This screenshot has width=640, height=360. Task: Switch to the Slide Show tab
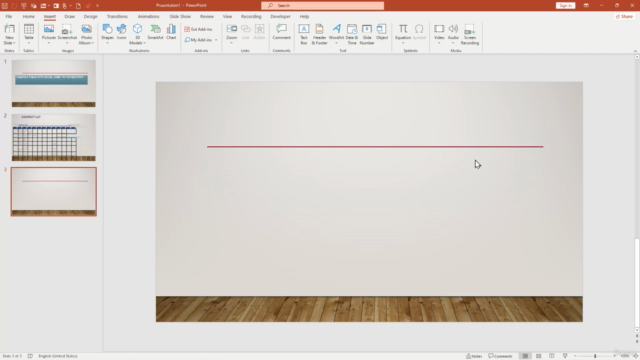pos(180,17)
